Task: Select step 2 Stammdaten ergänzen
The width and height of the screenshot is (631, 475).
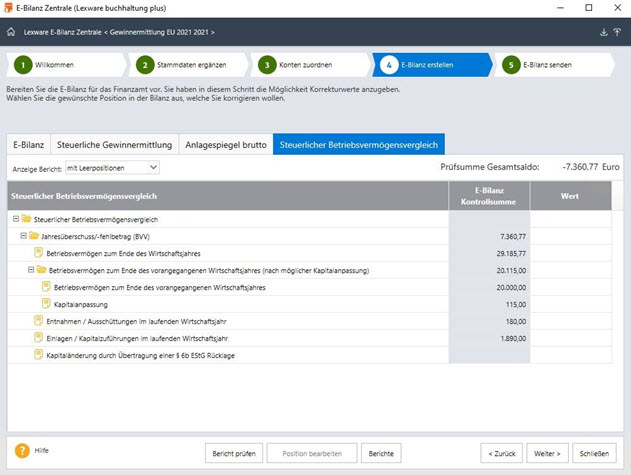Action: click(x=186, y=65)
